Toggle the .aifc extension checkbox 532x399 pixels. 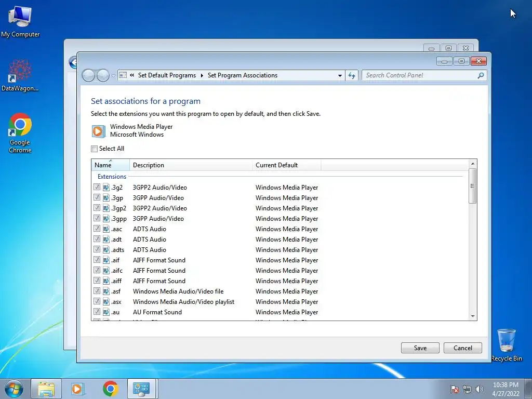(x=97, y=270)
